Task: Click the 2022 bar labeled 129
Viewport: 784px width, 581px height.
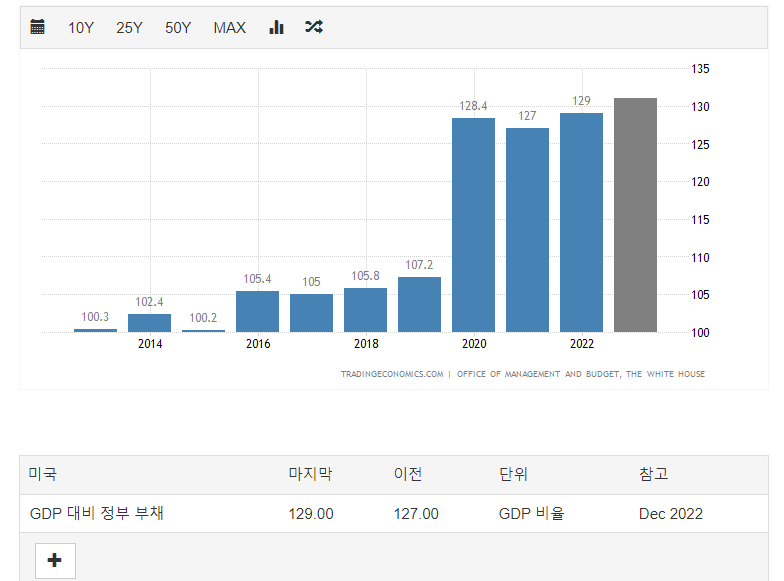Action: (582, 222)
